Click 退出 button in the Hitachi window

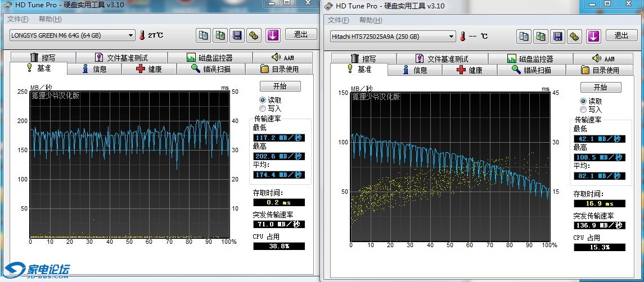[x=622, y=35]
